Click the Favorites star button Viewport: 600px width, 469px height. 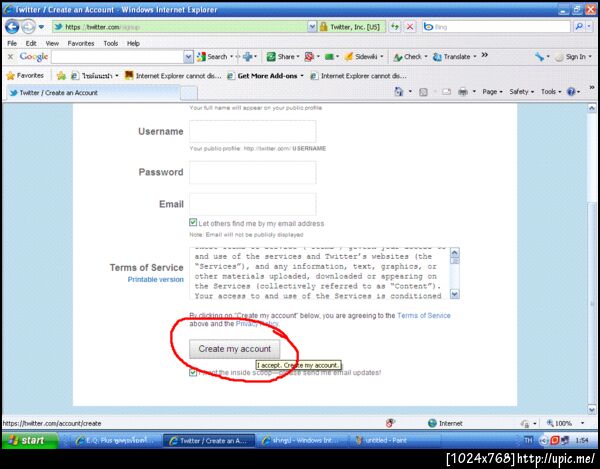tap(25, 75)
